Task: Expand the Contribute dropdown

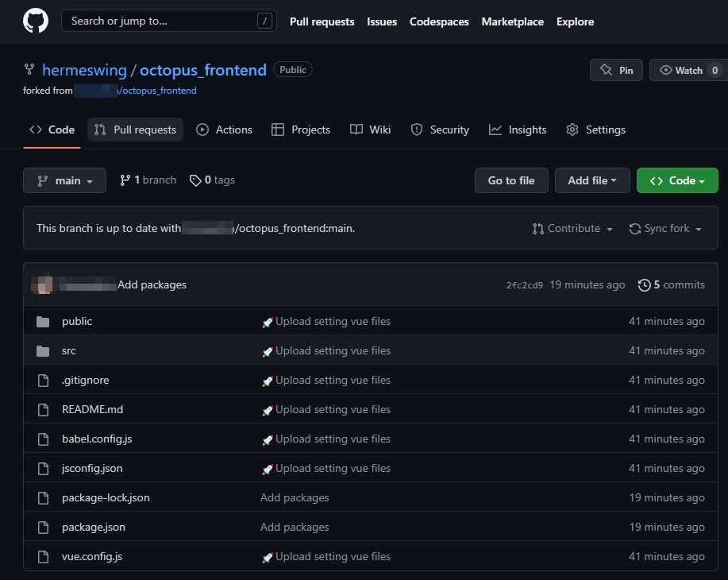Action: (x=572, y=229)
